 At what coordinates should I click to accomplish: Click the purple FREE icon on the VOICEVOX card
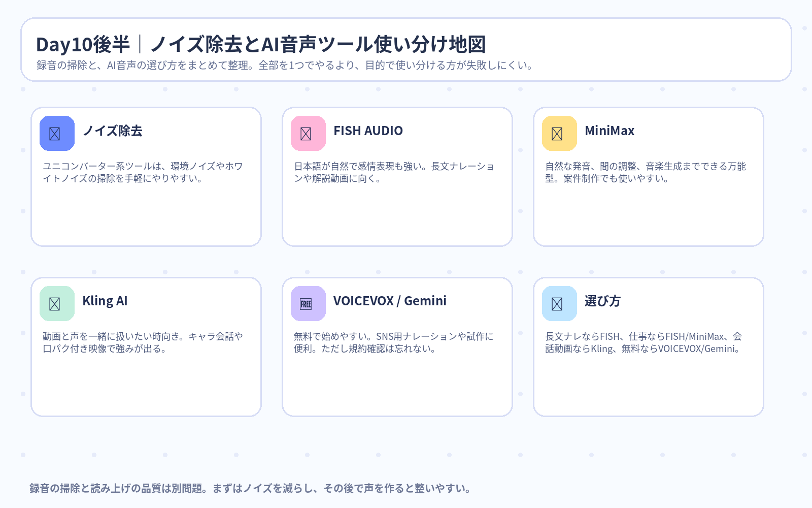click(x=308, y=303)
